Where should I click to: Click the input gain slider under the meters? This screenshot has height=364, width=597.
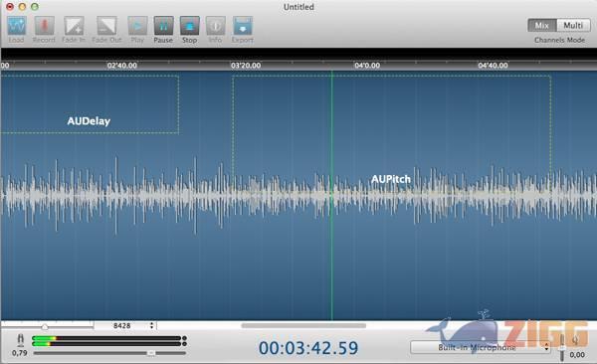click(109, 353)
